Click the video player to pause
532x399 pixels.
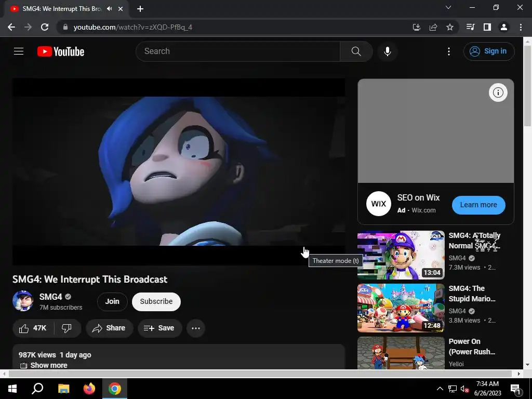(179, 171)
